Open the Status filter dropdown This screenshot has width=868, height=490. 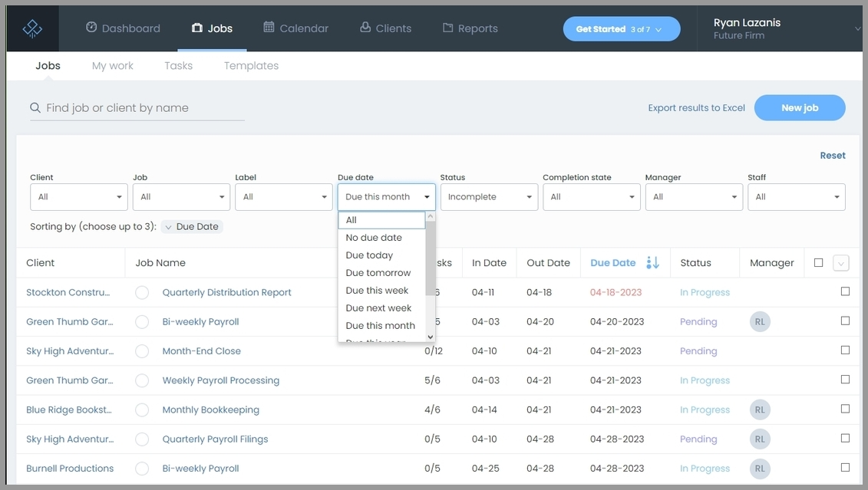tap(489, 197)
